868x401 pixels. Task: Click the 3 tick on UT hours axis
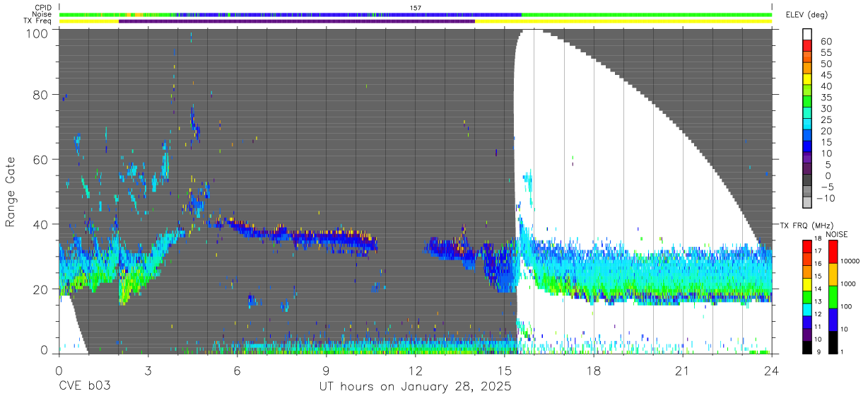coord(148,371)
